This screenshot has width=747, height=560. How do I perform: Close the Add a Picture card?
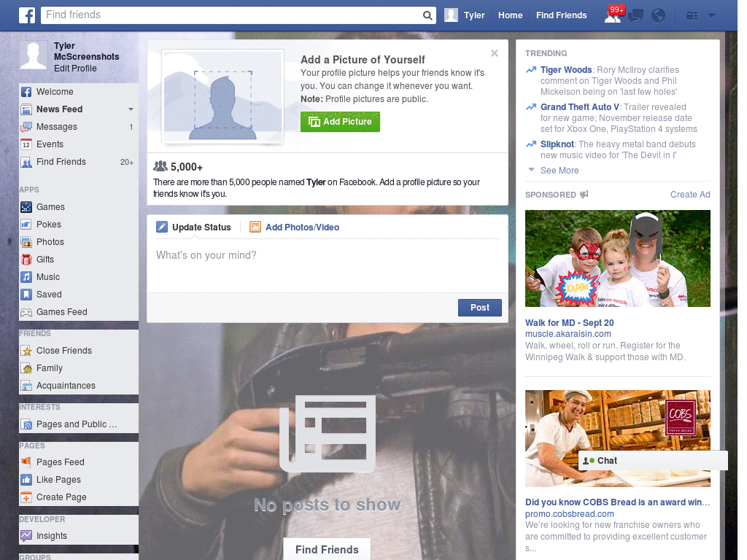(x=495, y=53)
